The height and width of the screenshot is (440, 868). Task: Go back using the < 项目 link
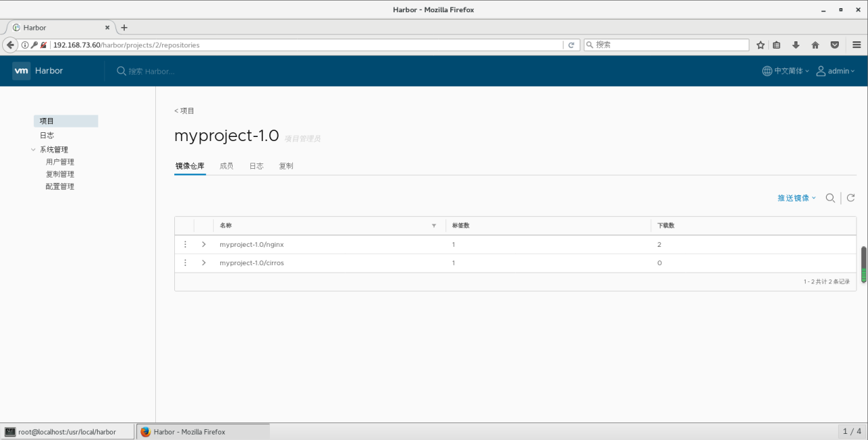tap(184, 111)
